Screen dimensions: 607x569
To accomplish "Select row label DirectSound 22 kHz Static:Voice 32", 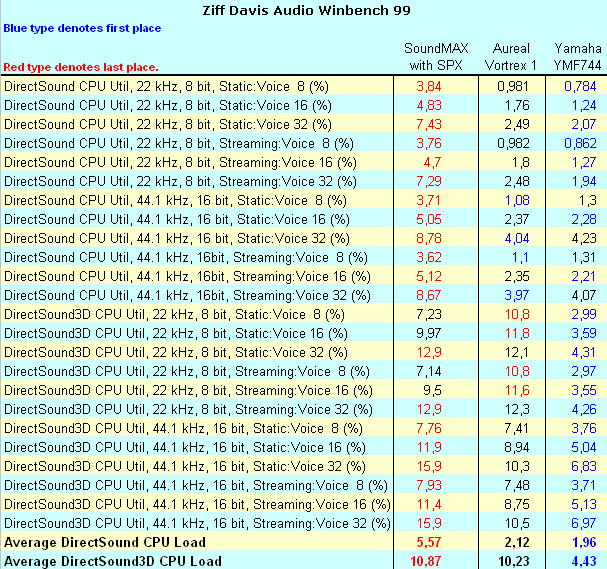I will [x=168, y=124].
